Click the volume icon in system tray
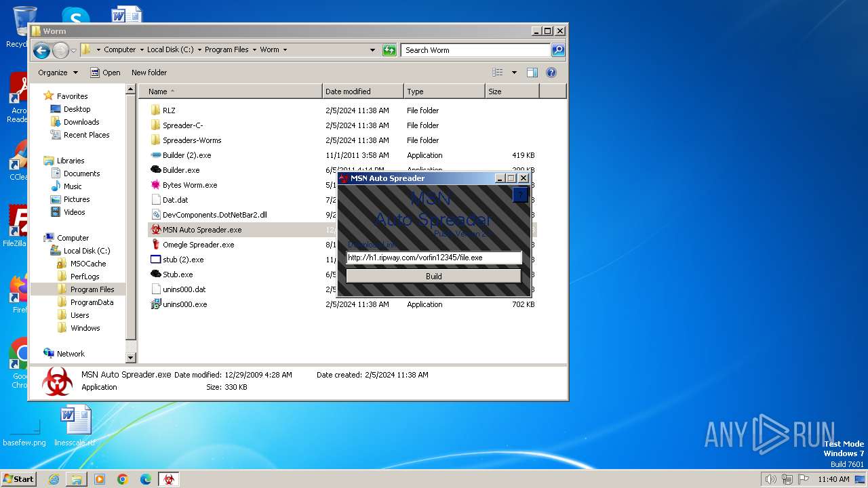868x488 pixels. point(770,479)
